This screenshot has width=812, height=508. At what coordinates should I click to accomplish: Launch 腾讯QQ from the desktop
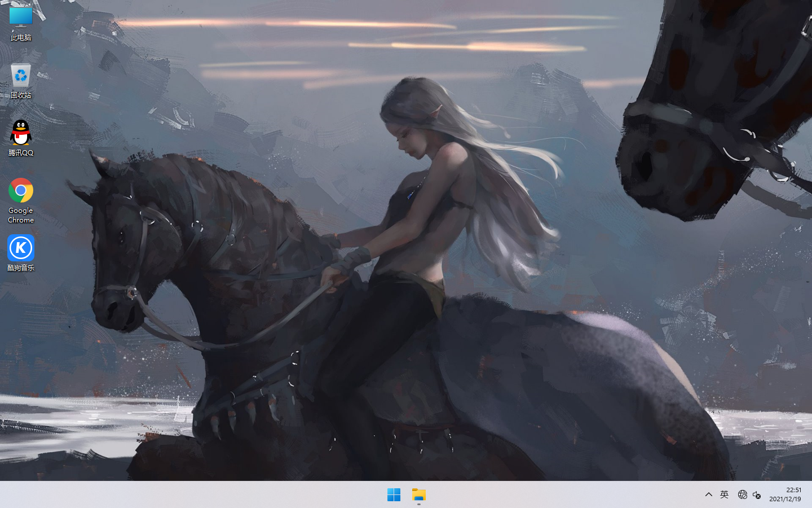pos(21,139)
